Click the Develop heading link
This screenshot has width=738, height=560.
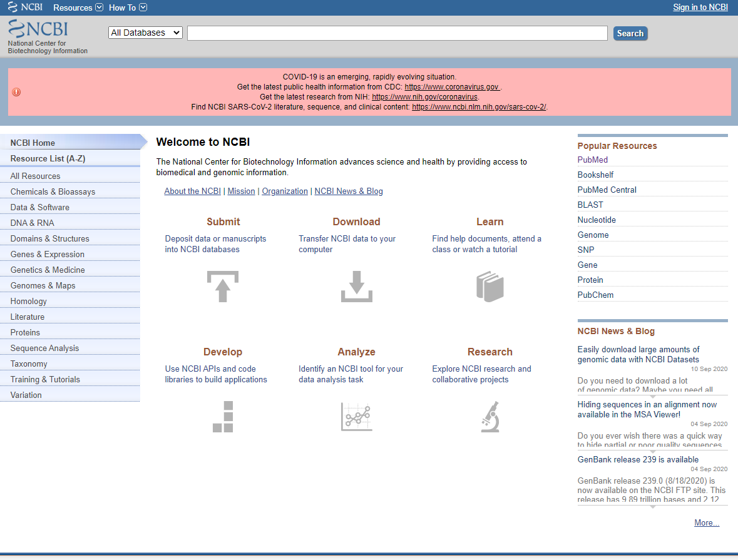[x=223, y=352]
